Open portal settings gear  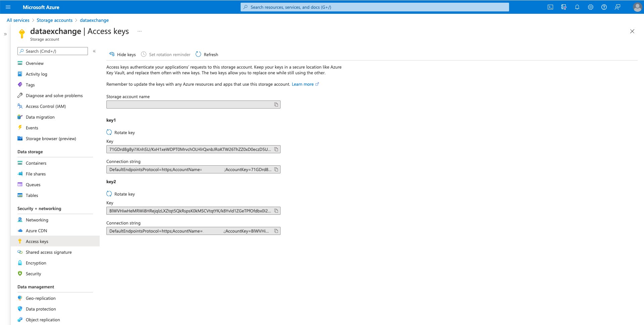click(x=591, y=7)
